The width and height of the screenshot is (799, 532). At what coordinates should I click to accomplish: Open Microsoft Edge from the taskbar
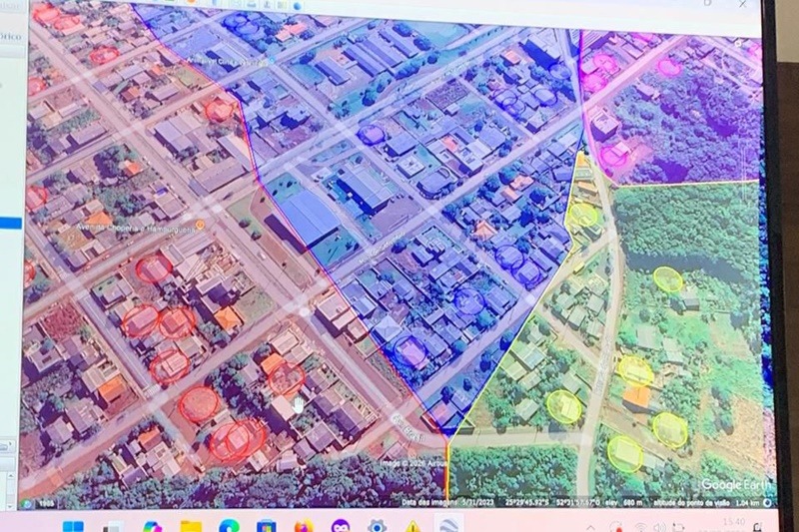229,526
